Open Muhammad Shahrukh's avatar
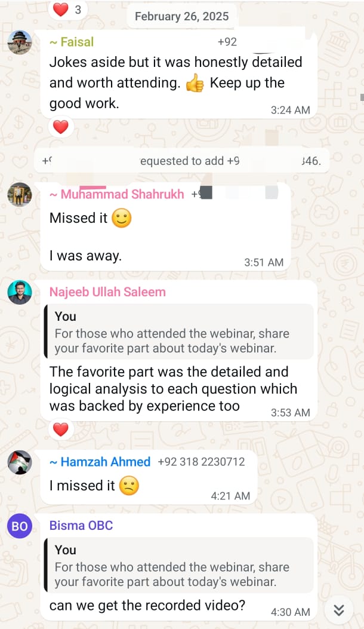364x629 pixels. [x=20, y=195]
